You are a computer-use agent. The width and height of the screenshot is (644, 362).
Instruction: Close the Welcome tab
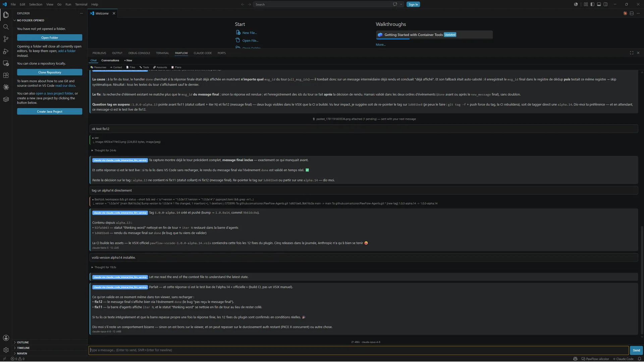click(x=114, y=13)
